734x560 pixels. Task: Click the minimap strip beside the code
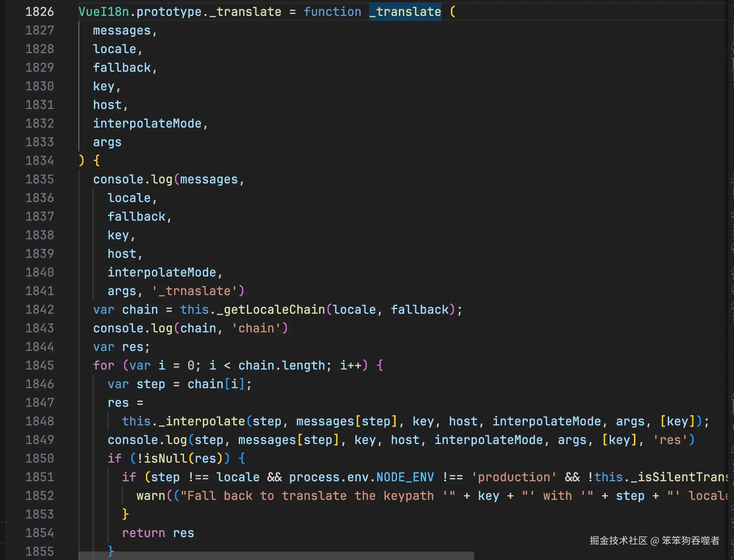pyautogui.click(x=731, y=280)
